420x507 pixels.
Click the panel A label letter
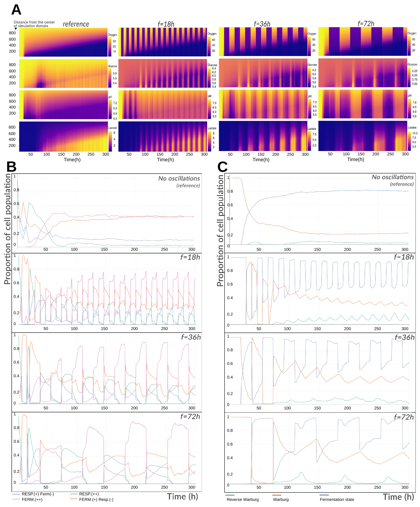(16, 10)
